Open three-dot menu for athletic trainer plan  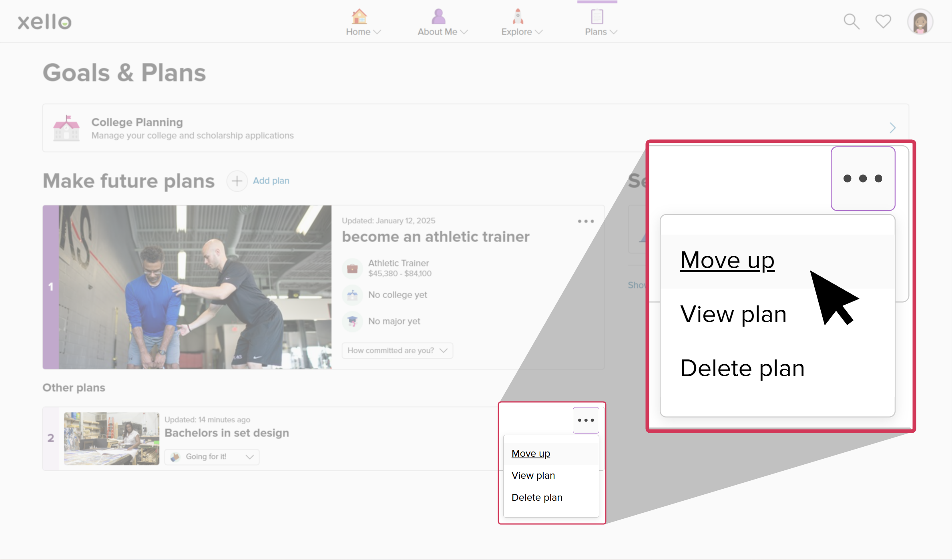point(586,221)
